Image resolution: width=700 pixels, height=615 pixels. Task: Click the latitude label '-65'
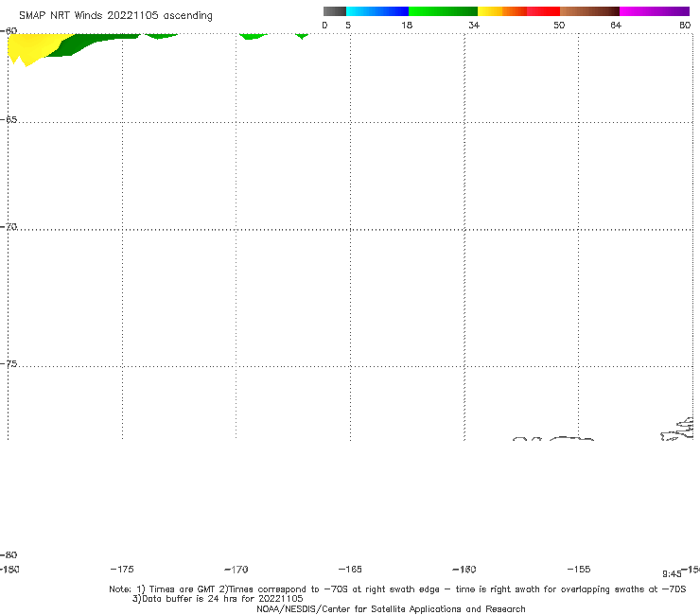click(x=9, y=120)
